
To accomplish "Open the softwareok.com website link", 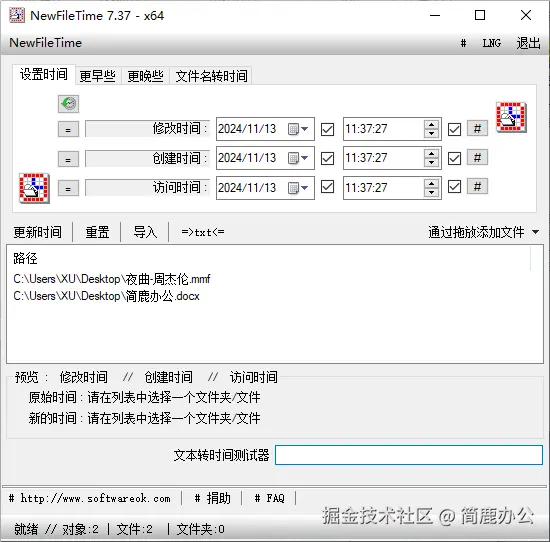I will 90,498.
